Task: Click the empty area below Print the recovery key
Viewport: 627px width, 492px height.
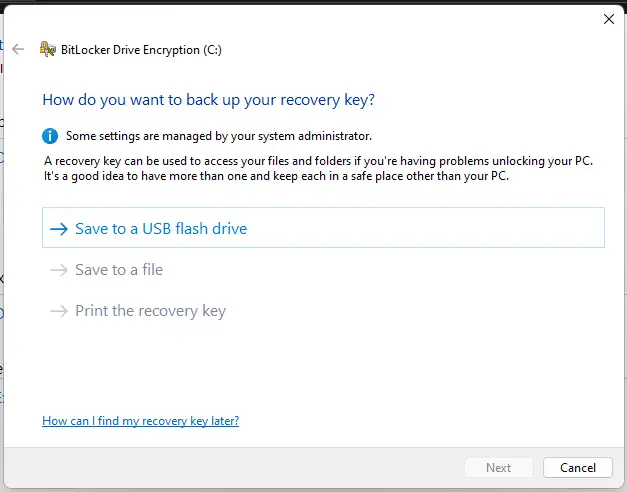Action: [320, 365]
